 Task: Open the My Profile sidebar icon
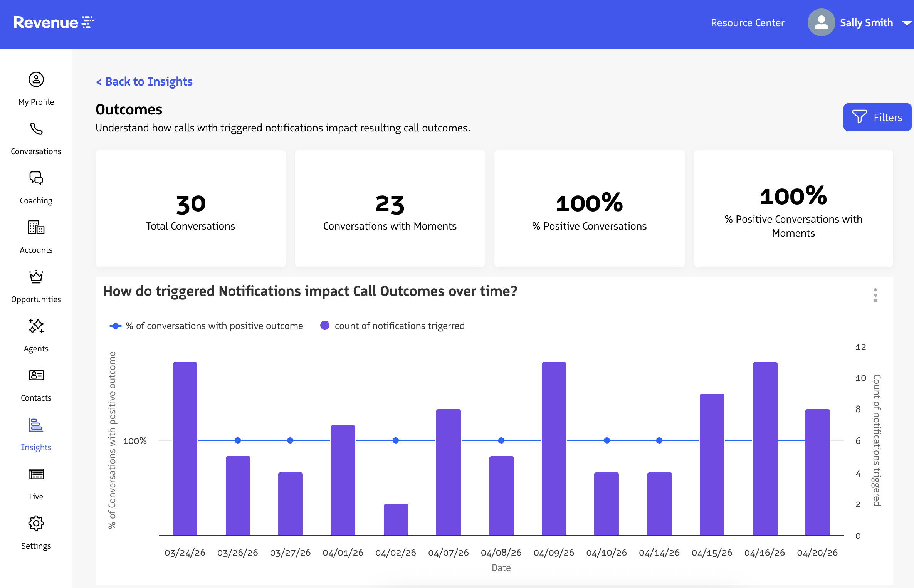pyautogui.click(x=36, y=80)
